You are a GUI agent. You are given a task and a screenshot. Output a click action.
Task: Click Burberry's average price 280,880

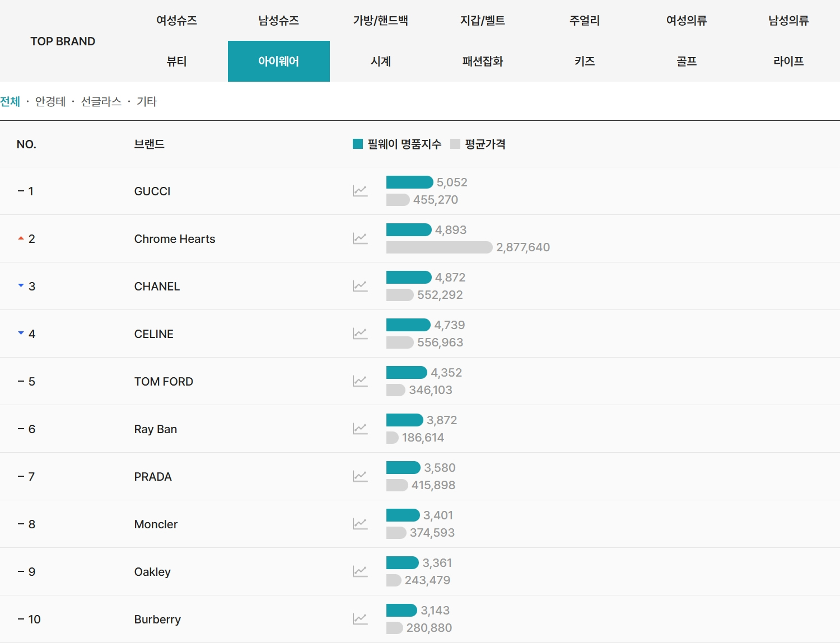(429, 628)
